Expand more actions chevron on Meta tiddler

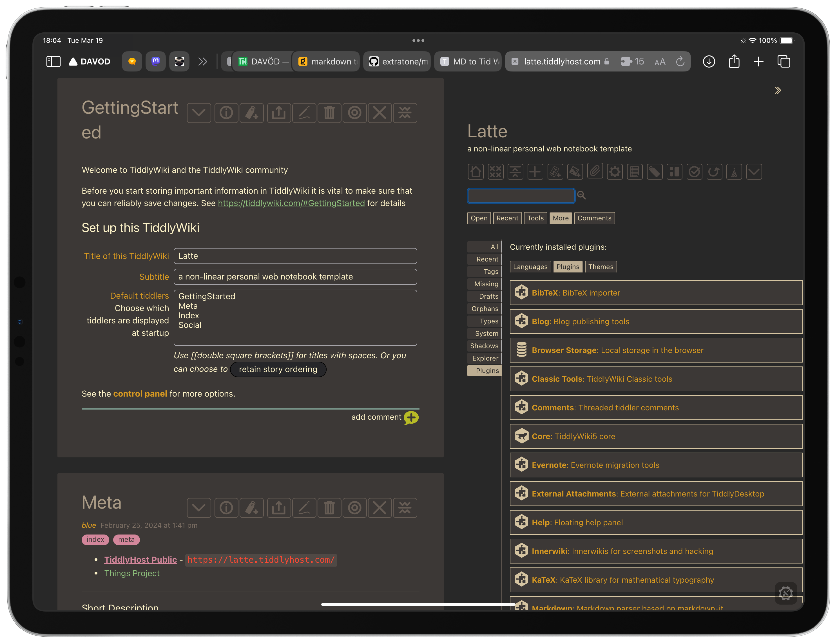click(199, 508)
